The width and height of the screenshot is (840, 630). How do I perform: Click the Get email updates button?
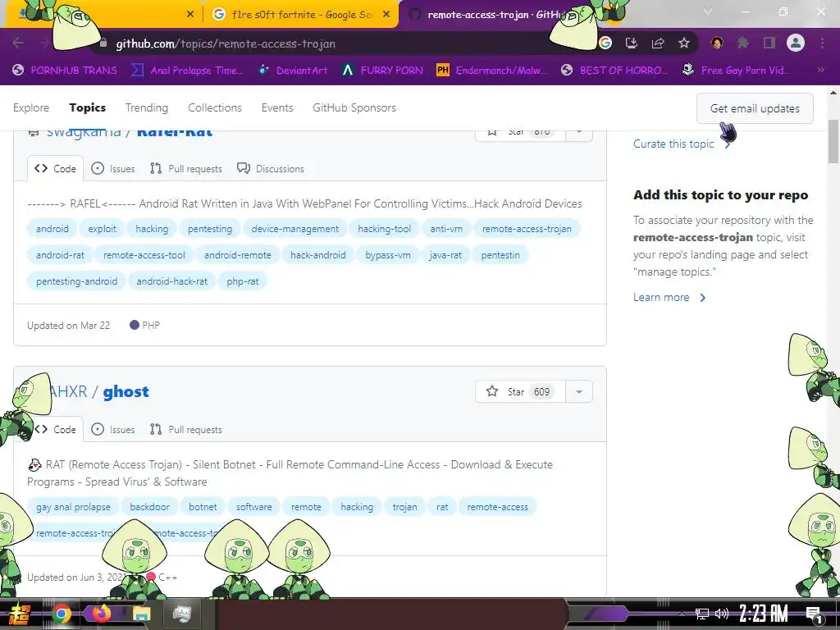[755, 108]
